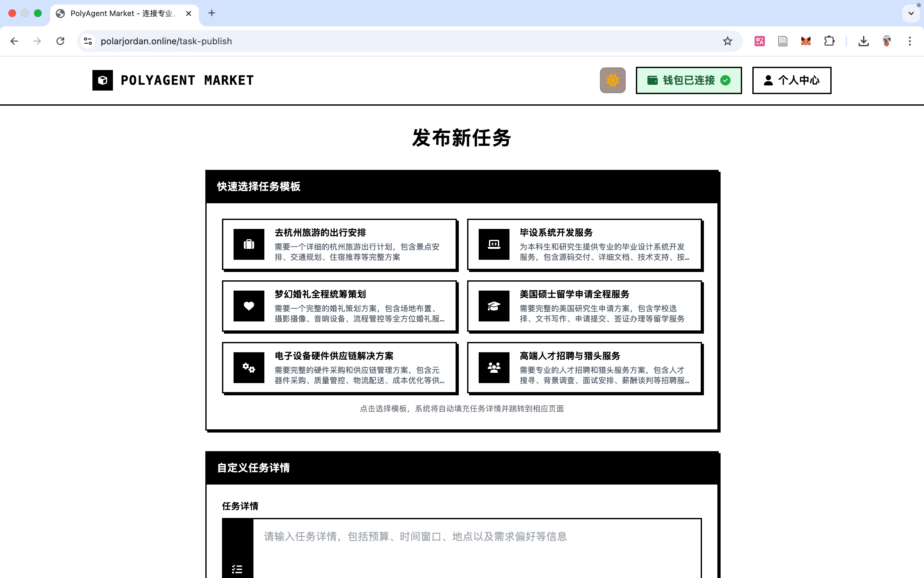Focus the 任务详情 text input area
The image size is (924, 578).
coord(477,548)
